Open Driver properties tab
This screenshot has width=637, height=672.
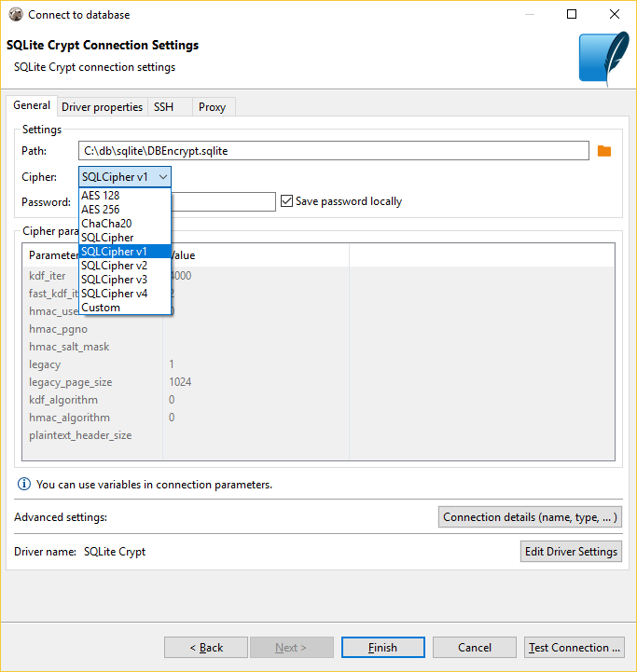coord(102,106)
